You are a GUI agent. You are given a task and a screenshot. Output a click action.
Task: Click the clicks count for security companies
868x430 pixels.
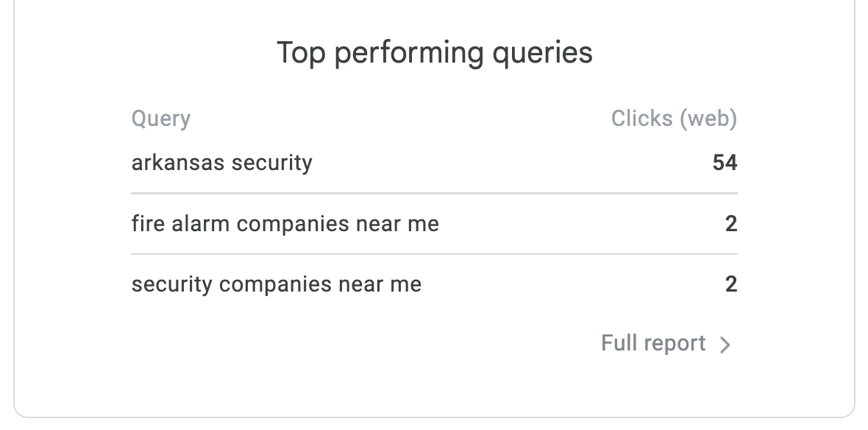730,284
